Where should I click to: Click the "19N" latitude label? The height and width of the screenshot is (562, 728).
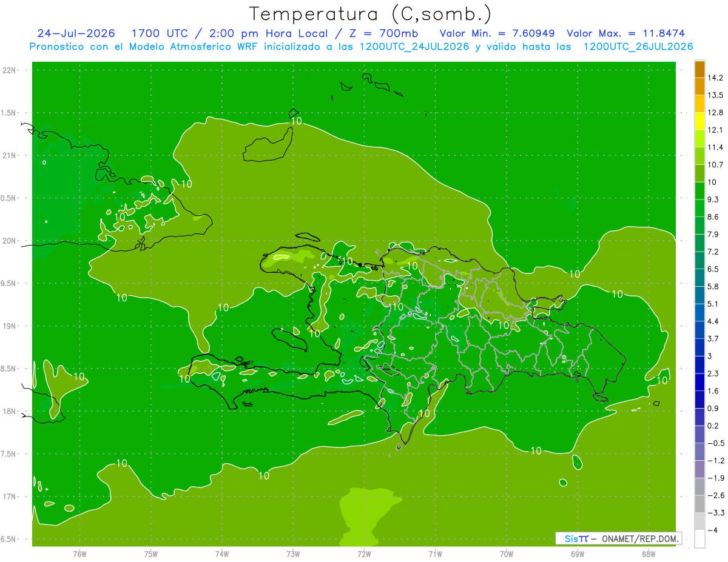coord(10,326)
